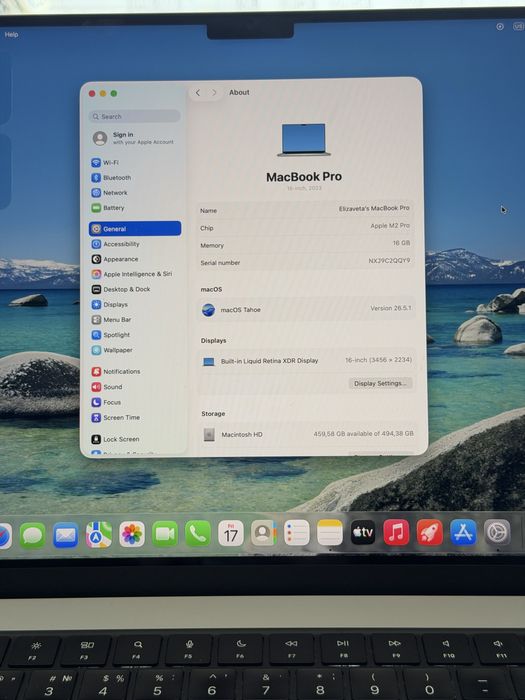Screen dimensions: 525x700
Task: Open Apple TV from the Dock
Action: 363,532
